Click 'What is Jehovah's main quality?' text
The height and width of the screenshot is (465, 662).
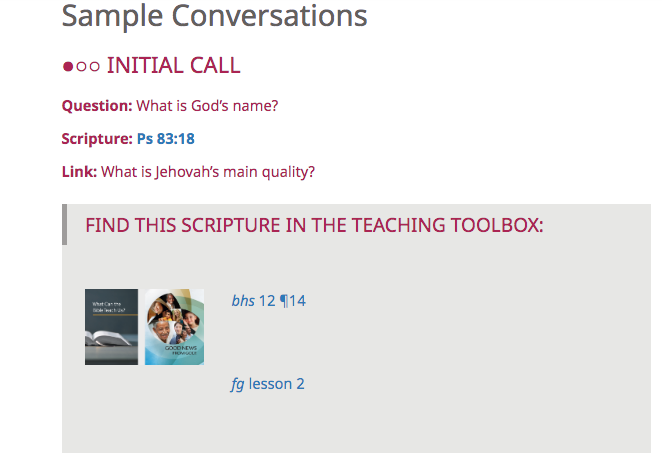coord(208,171)
